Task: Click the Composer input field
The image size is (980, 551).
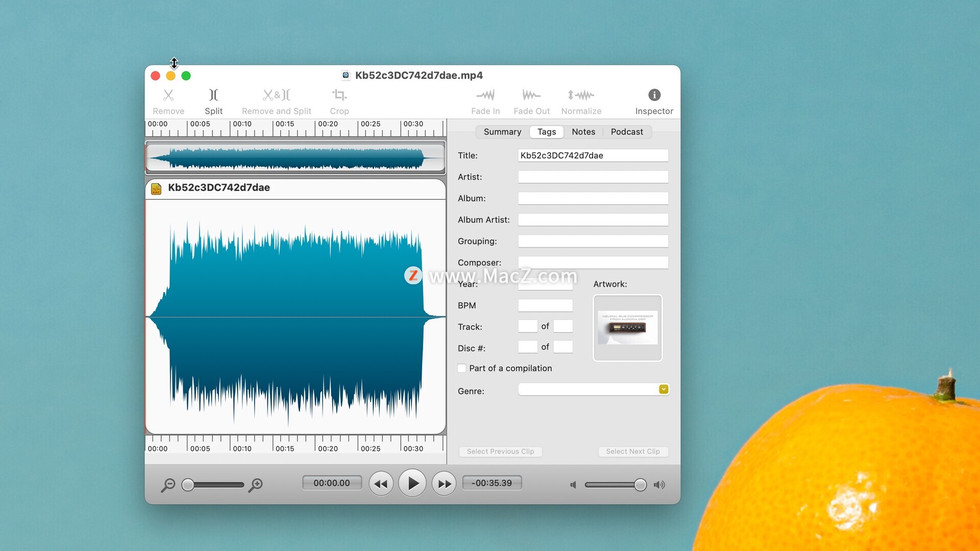Action: [x=593, y=263]
